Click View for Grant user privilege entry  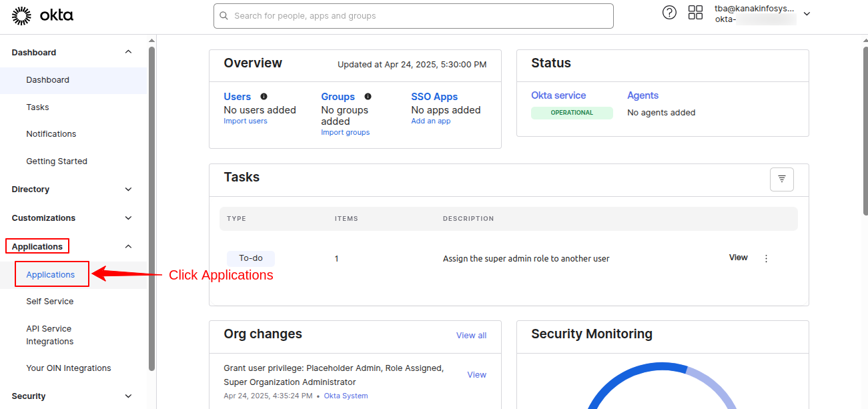477,375
